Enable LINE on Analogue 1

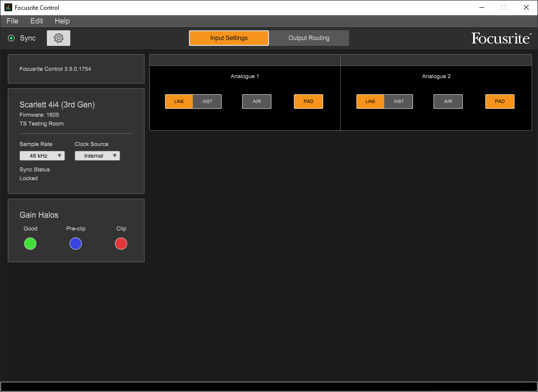[179, 102]
